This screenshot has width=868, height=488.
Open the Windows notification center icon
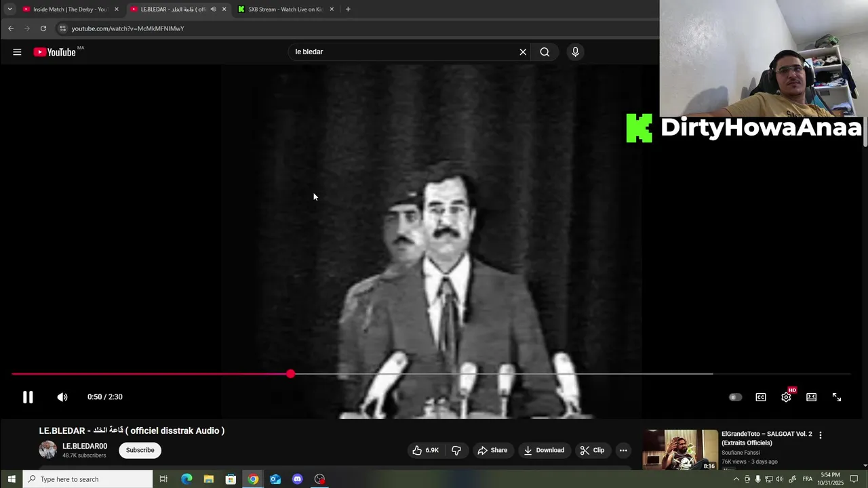[854, 479]
